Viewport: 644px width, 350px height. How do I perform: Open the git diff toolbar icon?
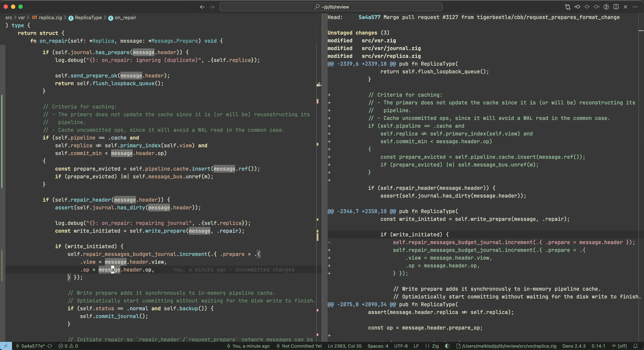click(568, 7)
